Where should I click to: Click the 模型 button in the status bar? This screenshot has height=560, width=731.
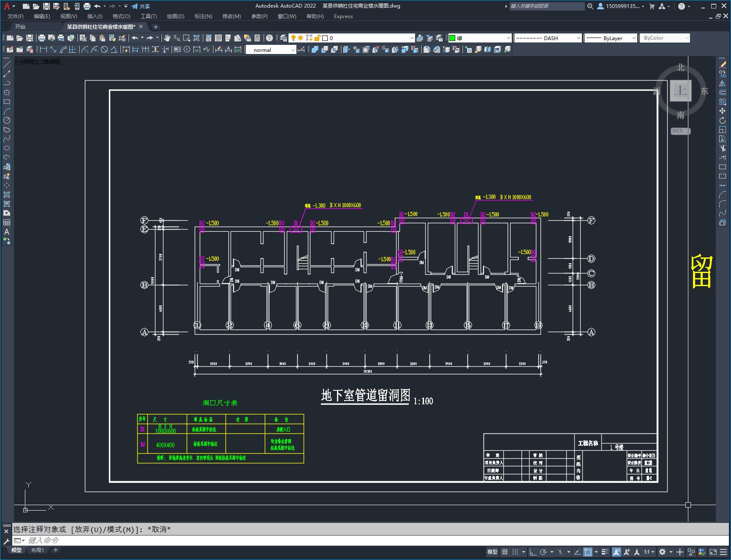[x=492, y=552]
